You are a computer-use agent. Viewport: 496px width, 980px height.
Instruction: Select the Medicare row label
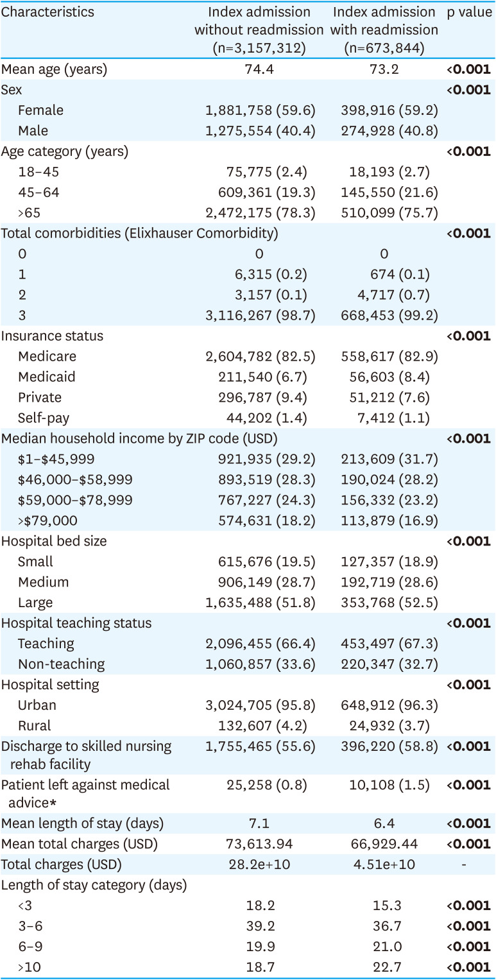[x=44, y=356]
